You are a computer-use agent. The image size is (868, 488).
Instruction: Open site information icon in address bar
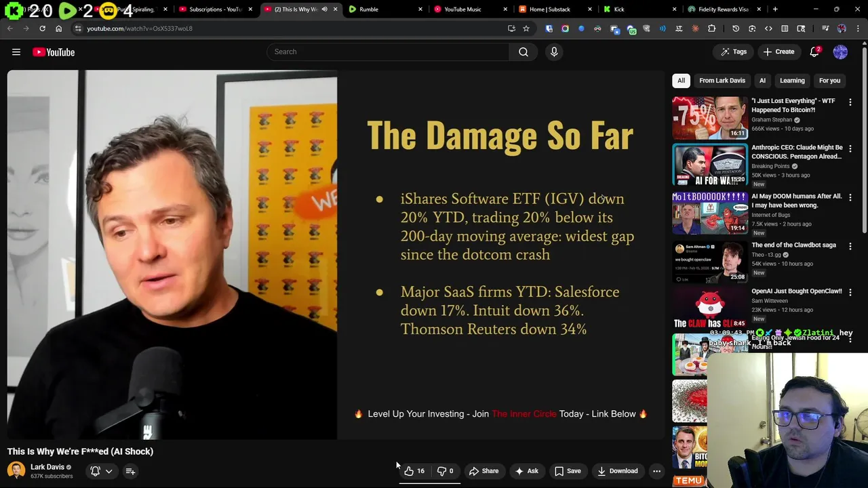click(x=78, y=28)
